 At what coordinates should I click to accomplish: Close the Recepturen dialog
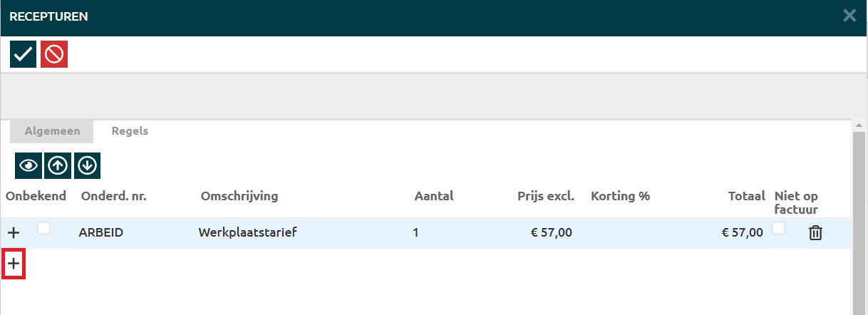pos(849,16)
